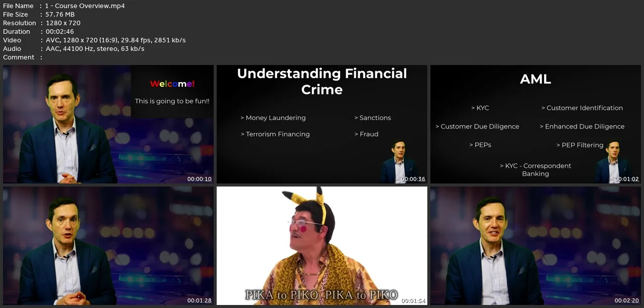Click the file name "1 - Course Overview.mp4"
This screenshot has width=644, height=308.
coord(85,6)
